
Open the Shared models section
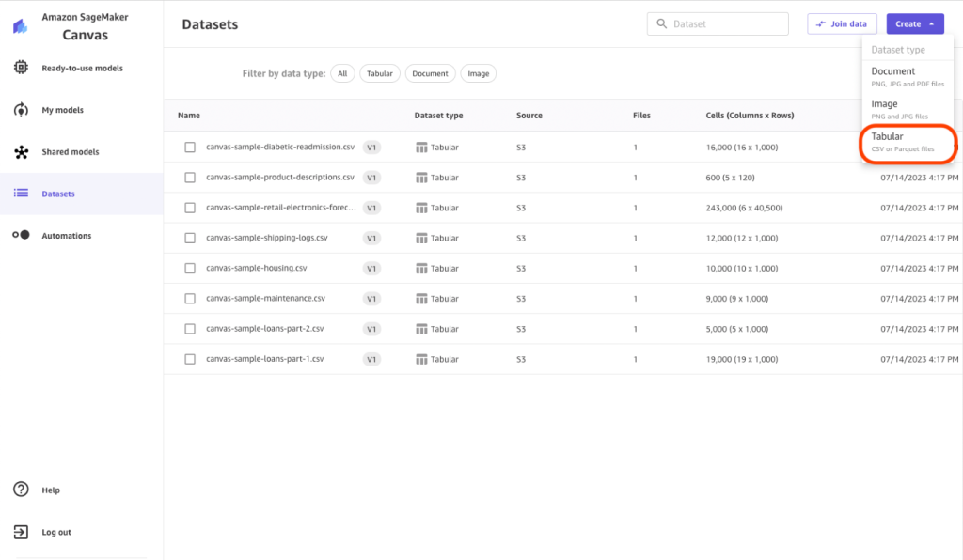(x=70, y=151)
